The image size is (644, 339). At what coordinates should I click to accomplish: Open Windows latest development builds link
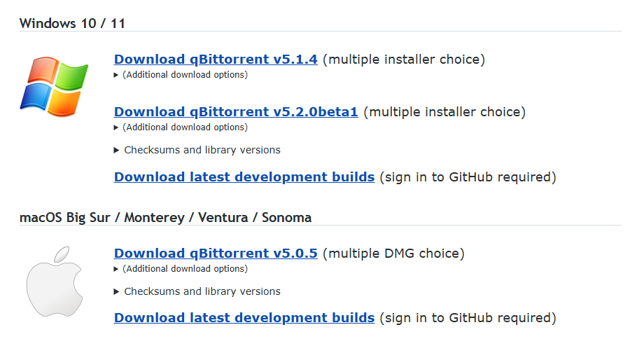[x=244, y=177]
